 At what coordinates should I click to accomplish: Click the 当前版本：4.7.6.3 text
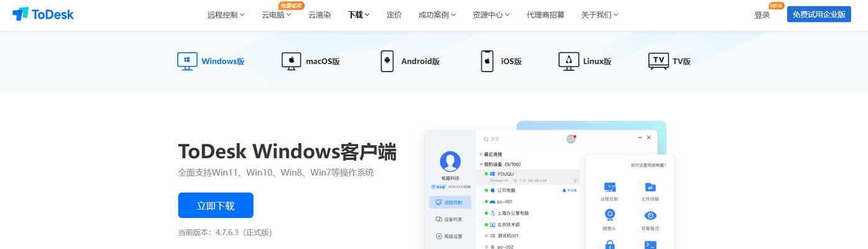coord(225,232)
